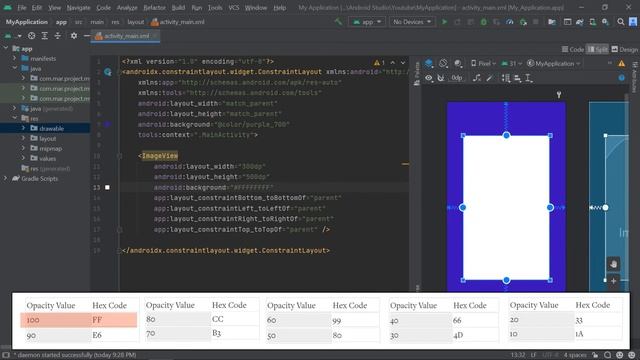
Task: Click the white color swatch on line 13
Action: click(107, 187)
